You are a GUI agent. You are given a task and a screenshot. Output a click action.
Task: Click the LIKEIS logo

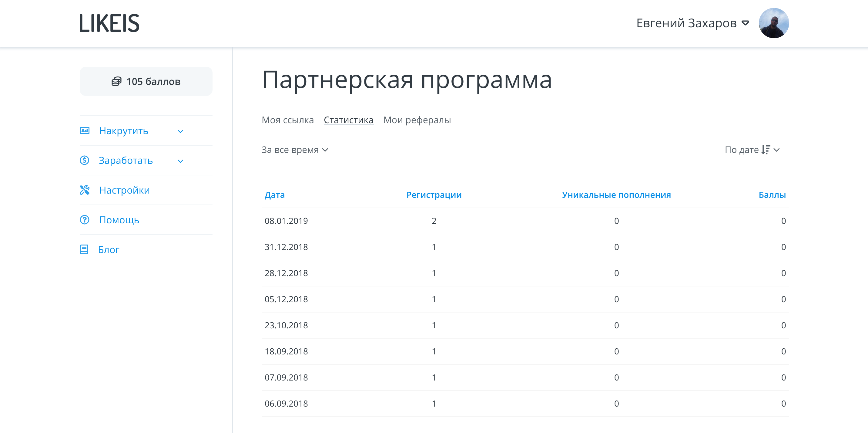click(109, 23)
